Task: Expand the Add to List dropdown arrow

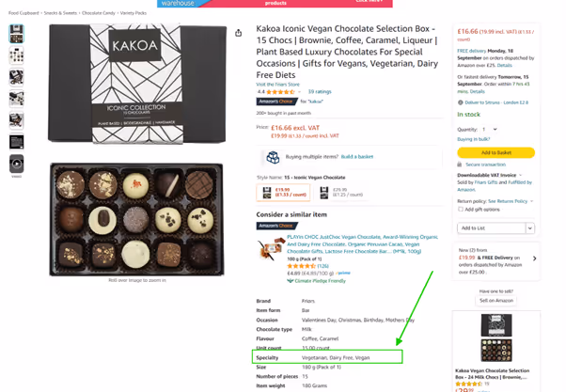Action: click(530, 228)
